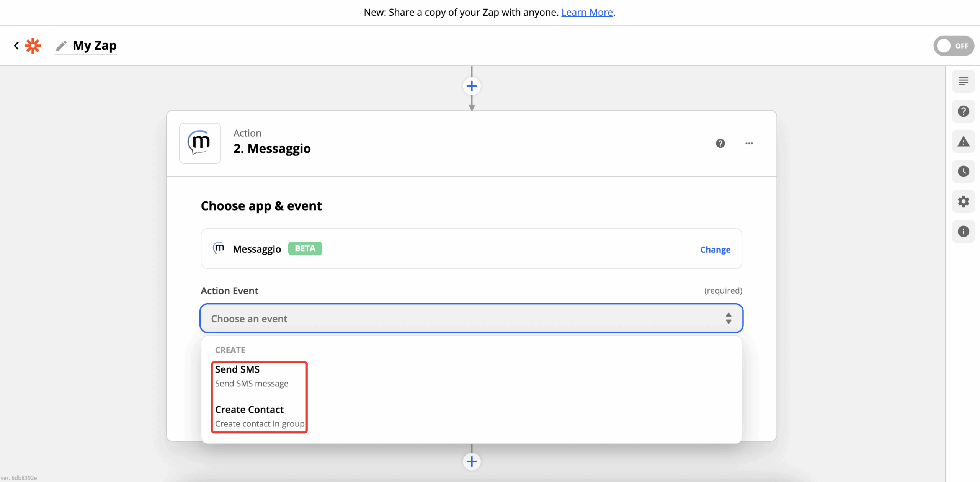Open the clock history sidebar icon
Viewport: 980px width, 482px height.
[x=963, y=171]
